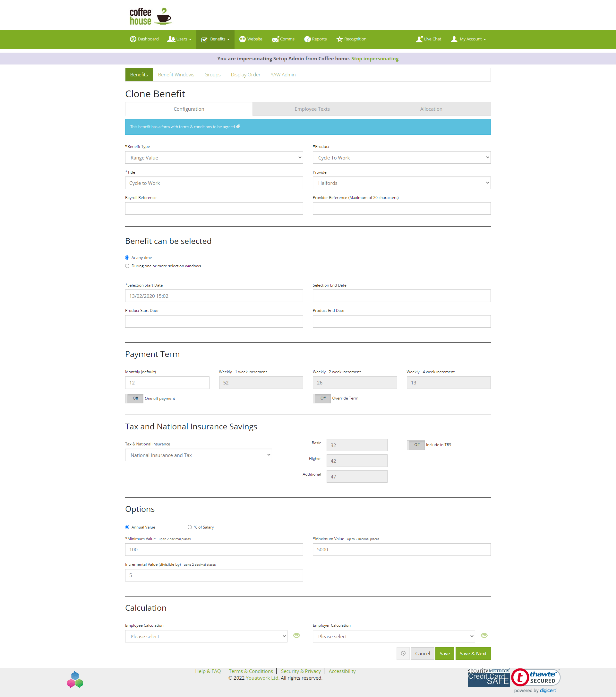Open Comms envelope icon
The height and width of the screenshot is (697, 616).
[275, 39]
